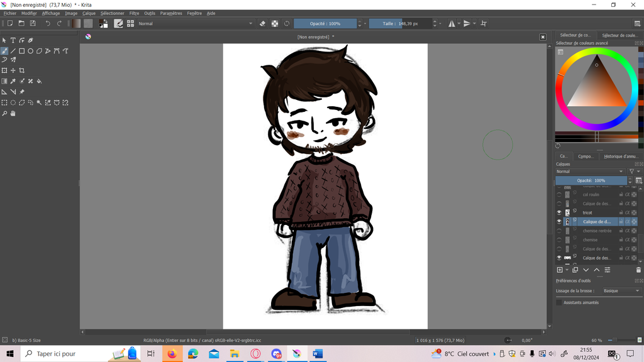Image resolution: width=644 pixels, height=362 pixels.
Task: Open the Filtre menu
Action: 134,13
